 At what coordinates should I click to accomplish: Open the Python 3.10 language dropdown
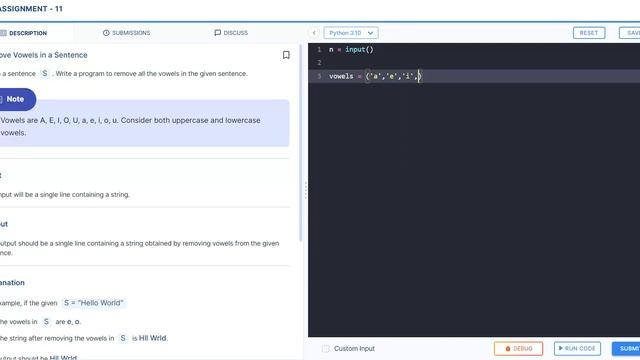pos(351,33)
